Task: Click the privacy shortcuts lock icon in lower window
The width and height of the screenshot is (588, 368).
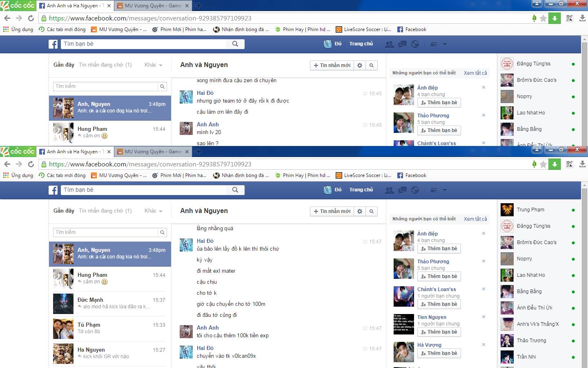Action: (x=434, y=190)
